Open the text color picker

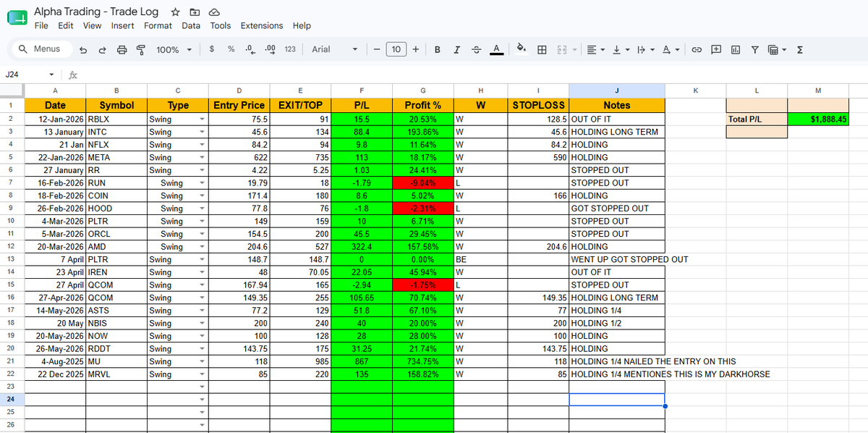[x=496, y=49]
